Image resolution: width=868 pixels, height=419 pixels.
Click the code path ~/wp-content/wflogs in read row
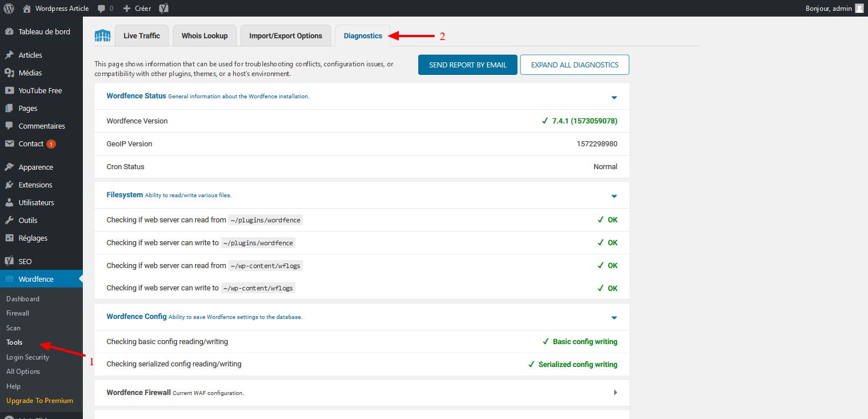point(265,266)
